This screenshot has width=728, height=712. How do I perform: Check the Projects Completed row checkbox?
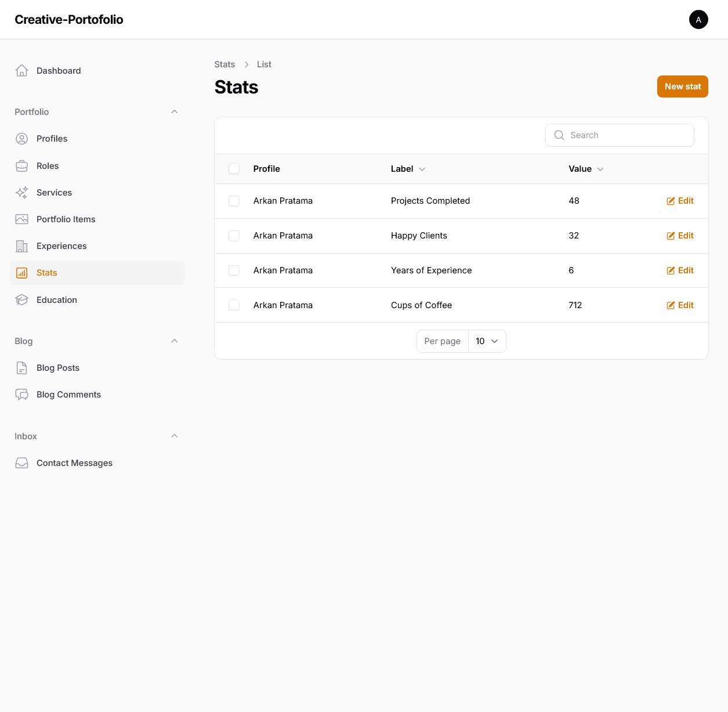tap(234, 201)
